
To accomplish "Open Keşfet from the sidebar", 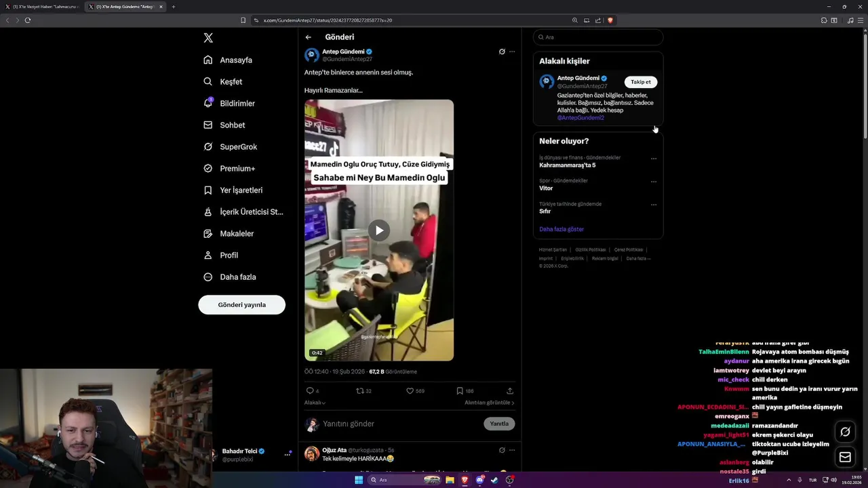I will pos(222,81).
